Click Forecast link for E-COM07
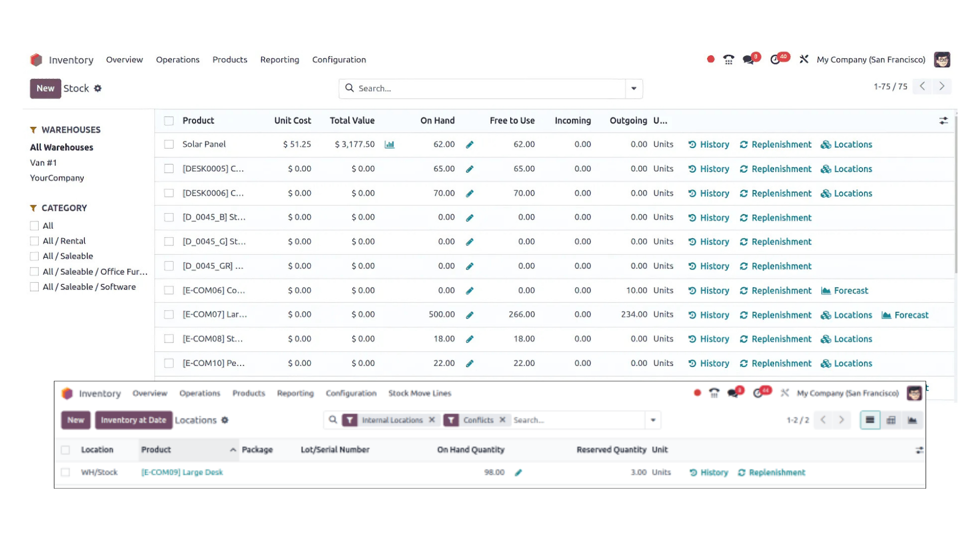 [x=911, y=315]
